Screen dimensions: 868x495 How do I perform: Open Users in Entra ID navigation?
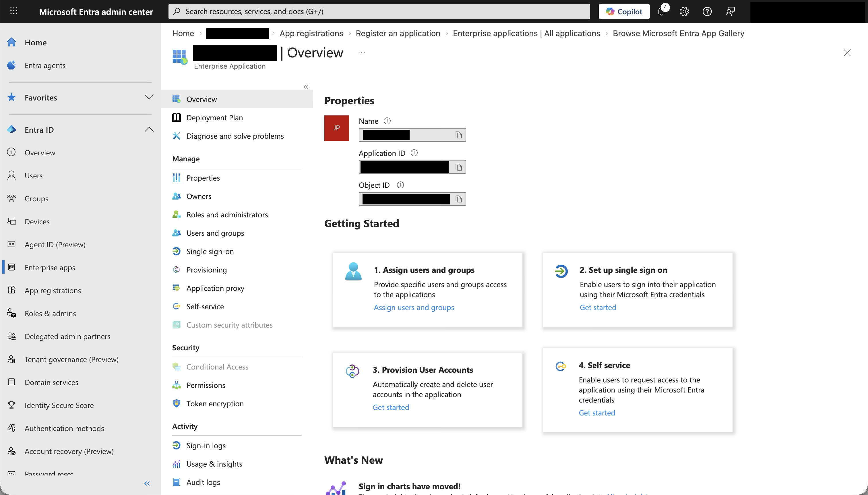click(x=34, y=175)
